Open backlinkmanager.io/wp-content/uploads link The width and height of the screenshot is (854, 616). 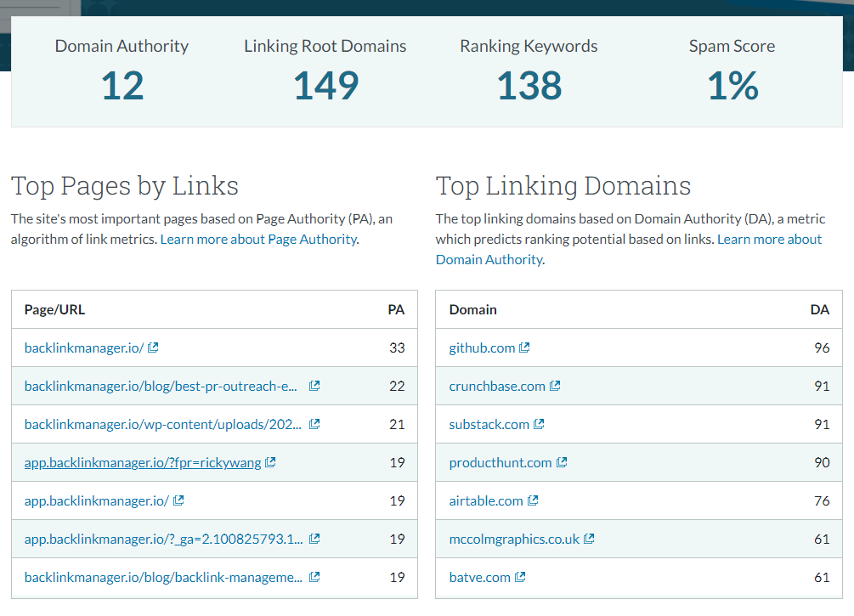pos(163,424)
